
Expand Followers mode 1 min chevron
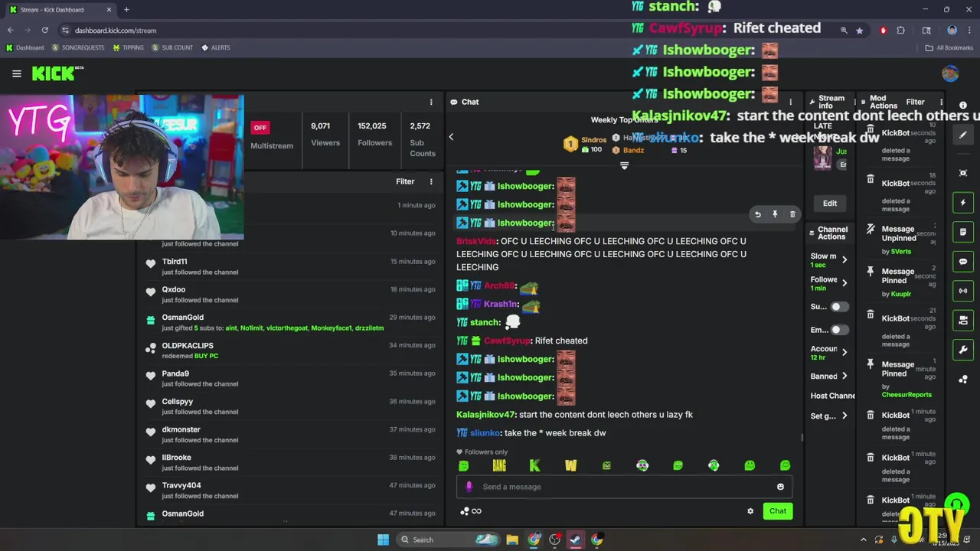844,283
